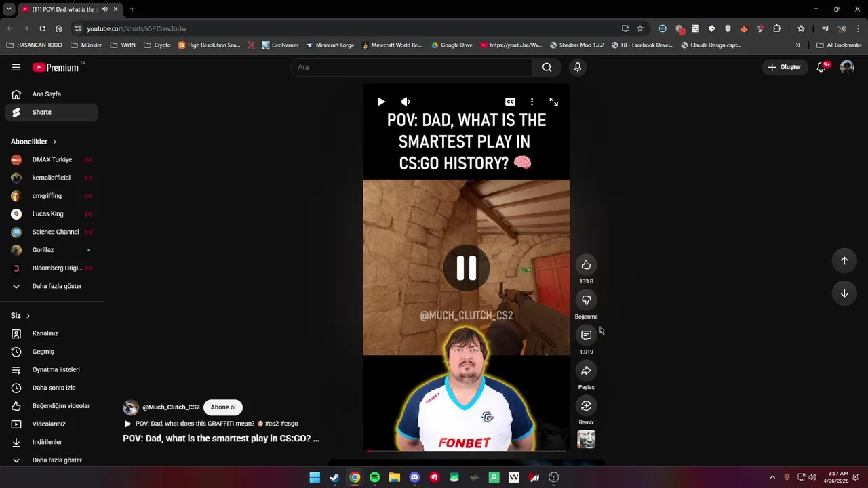Expand Abonelikler section chevron

point(55,142)
